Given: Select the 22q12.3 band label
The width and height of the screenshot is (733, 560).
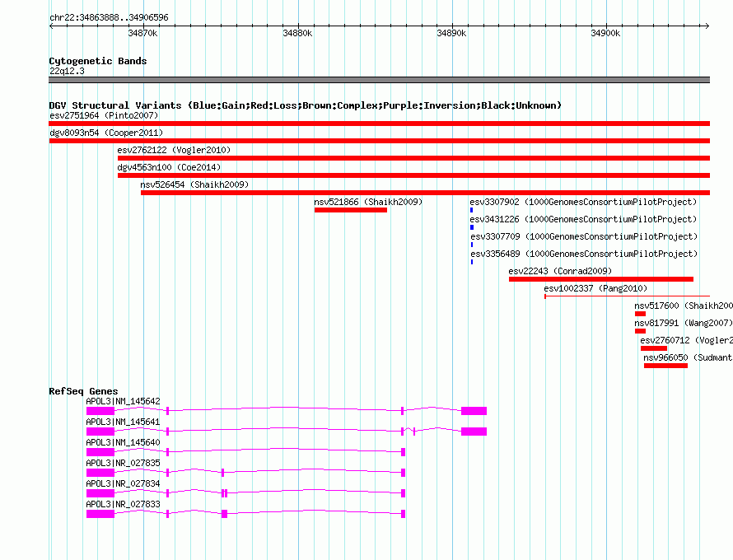Looking at the screenshot, I should pyautogui.click(x=67, y=71).
